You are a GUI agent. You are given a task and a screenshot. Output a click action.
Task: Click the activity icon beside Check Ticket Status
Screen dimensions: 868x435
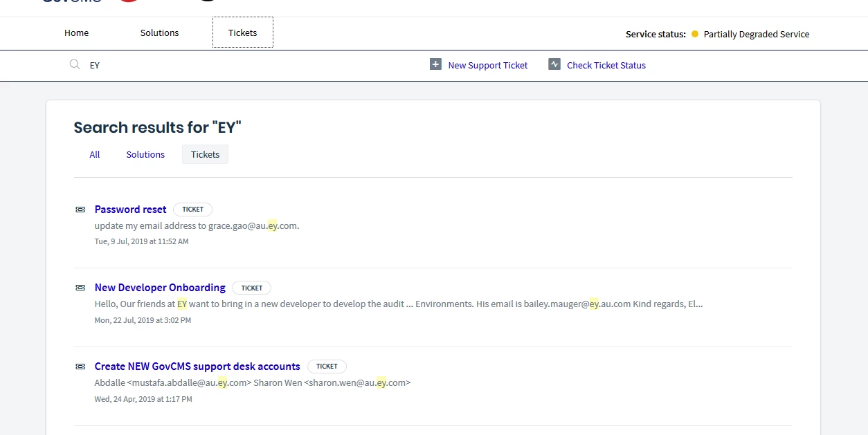point(554,64)
